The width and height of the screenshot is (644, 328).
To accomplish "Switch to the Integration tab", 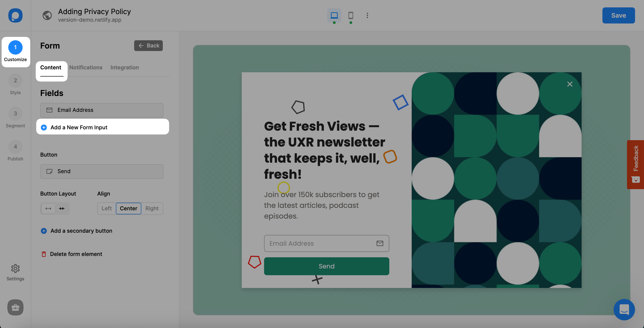I will pos(125,67).
